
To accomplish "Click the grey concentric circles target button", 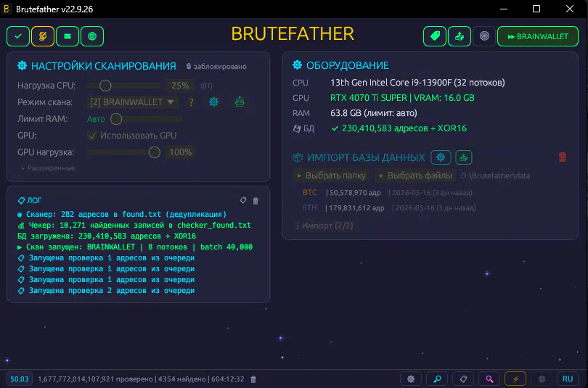I will [484, 36].
